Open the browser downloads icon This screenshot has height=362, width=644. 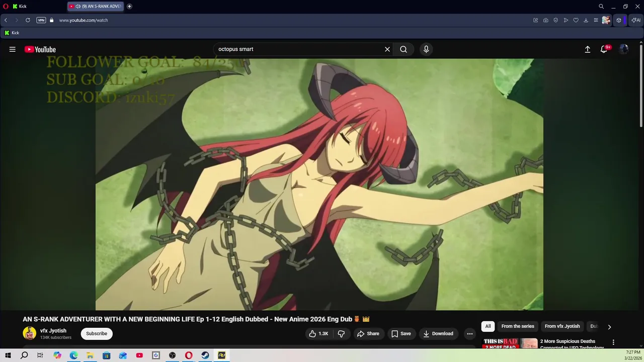pyautogui.click(x=586, y=20)
